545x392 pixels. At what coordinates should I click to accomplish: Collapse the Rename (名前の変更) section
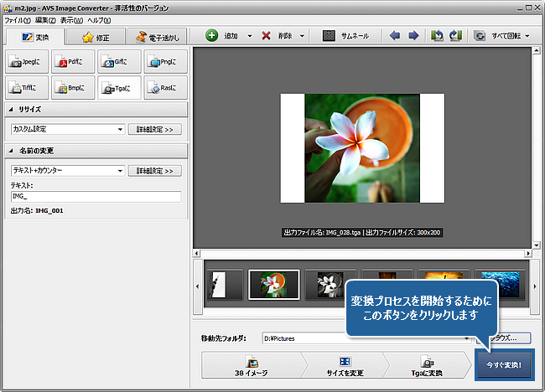point(12,150)
